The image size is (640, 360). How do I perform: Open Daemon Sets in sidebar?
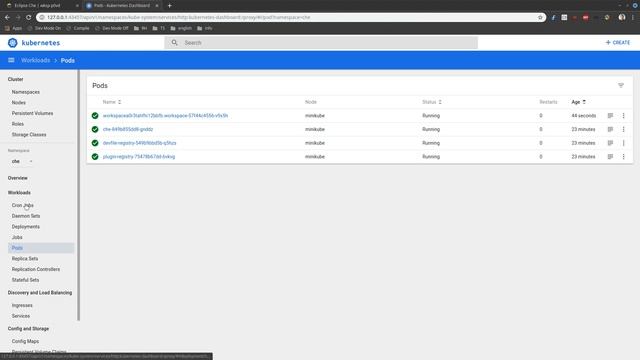(x=26, y=216)
